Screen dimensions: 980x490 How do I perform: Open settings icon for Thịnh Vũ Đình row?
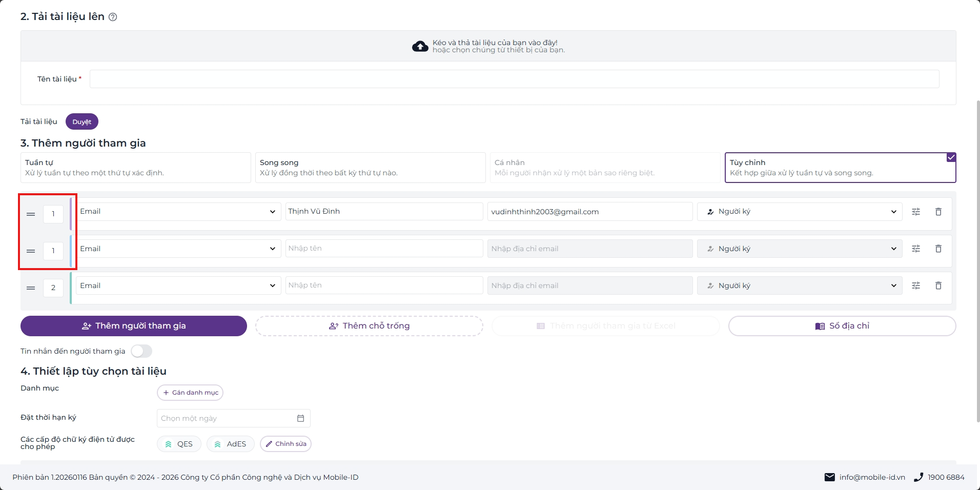click(x=916, y=212)
